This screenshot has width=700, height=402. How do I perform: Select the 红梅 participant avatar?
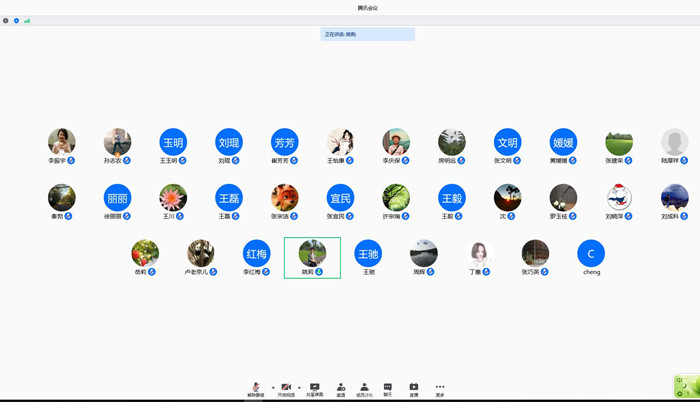pos(257,253)
